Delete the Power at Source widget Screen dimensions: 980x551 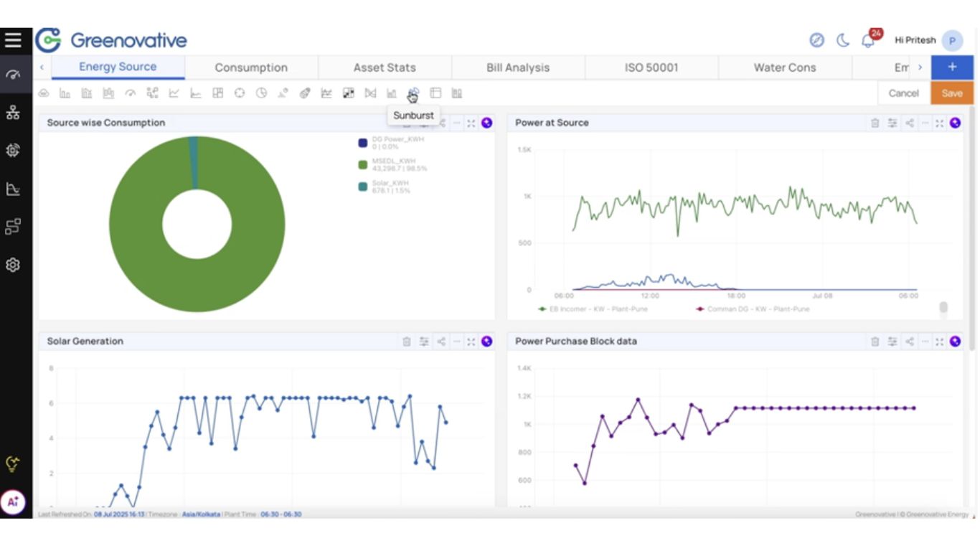[875, 123]
